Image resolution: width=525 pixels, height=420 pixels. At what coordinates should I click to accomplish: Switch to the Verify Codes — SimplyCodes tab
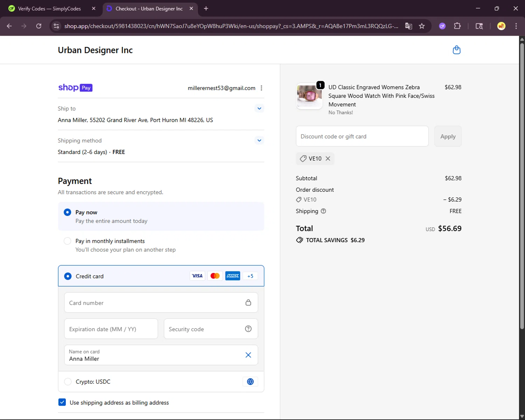(x=49, y=8)
